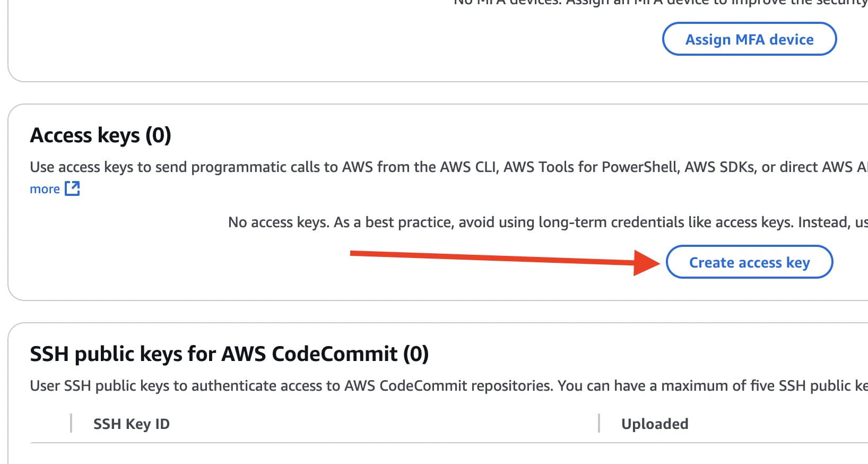This screenshot has width=868, height=464.
Task: Click the column divider left of SSH Key ID
Action: (71, 423)
